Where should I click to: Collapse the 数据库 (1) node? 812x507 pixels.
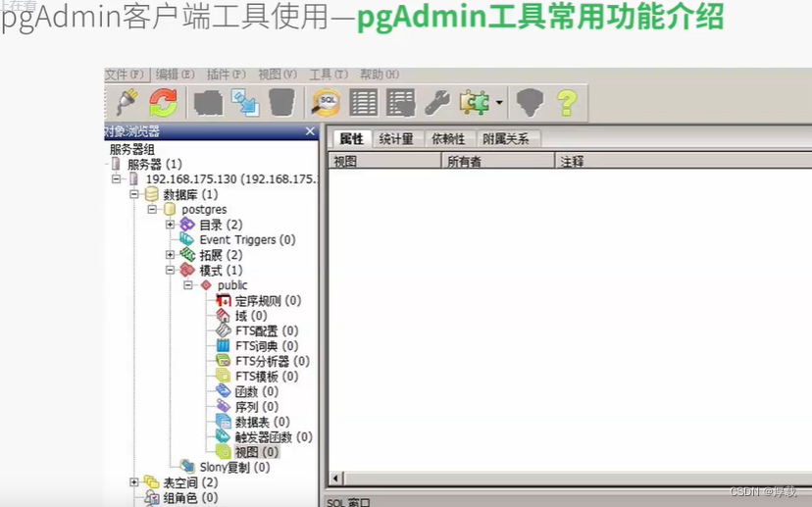(x=134, y=194)
